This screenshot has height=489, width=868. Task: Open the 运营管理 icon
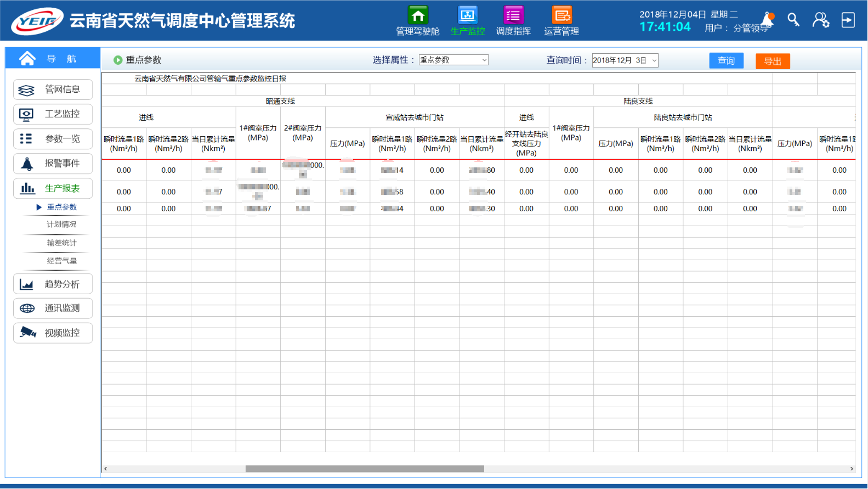pos(561,15)
